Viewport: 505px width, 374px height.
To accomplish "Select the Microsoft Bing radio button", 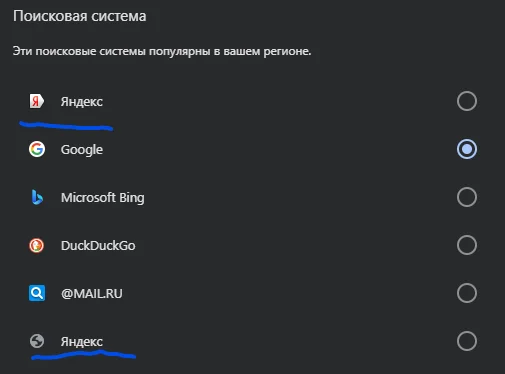I will pyautogui.click(x=467, y=197).
